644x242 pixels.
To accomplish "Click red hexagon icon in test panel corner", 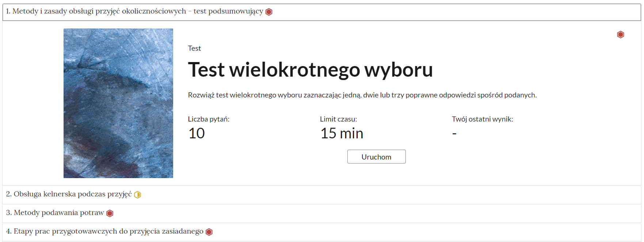I will (x=620, y=35).
